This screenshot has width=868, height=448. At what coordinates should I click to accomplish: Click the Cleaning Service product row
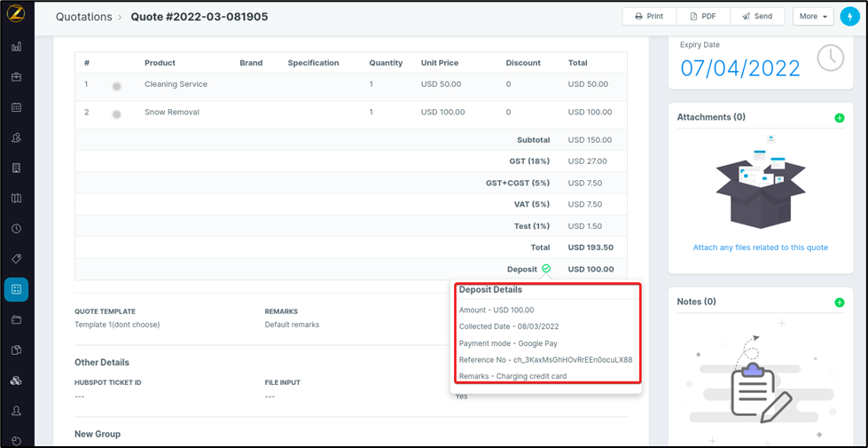[176, 84]
